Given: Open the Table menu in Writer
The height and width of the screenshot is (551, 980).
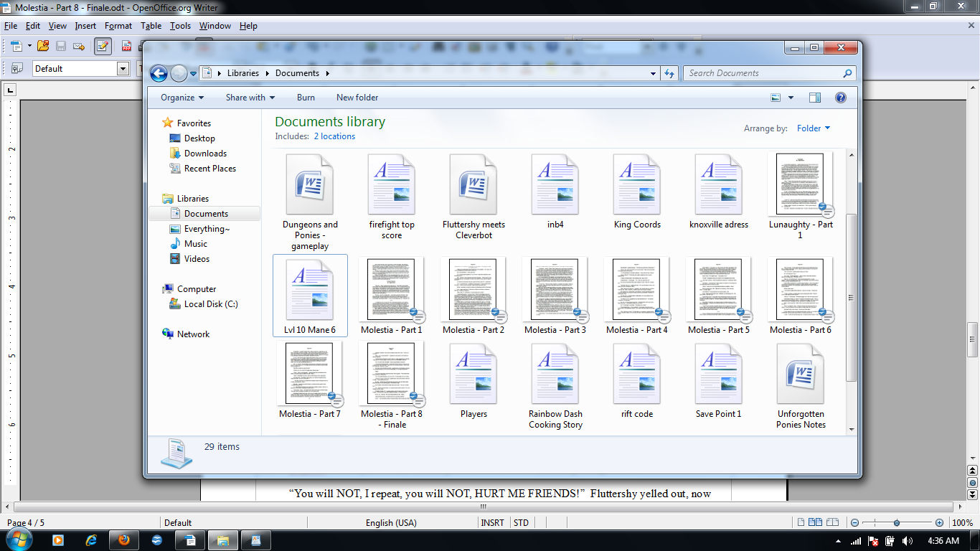Looking at the screenshot, I should [151, 26].
